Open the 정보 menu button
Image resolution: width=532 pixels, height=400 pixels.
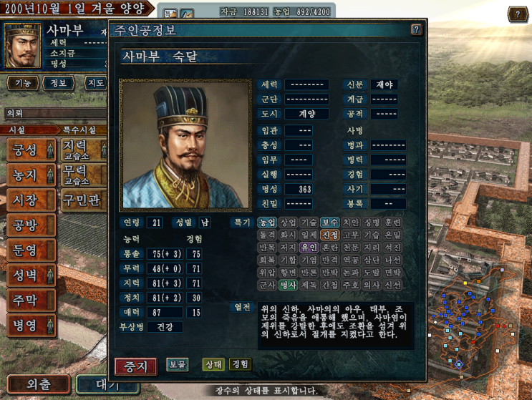click(59, 83)
